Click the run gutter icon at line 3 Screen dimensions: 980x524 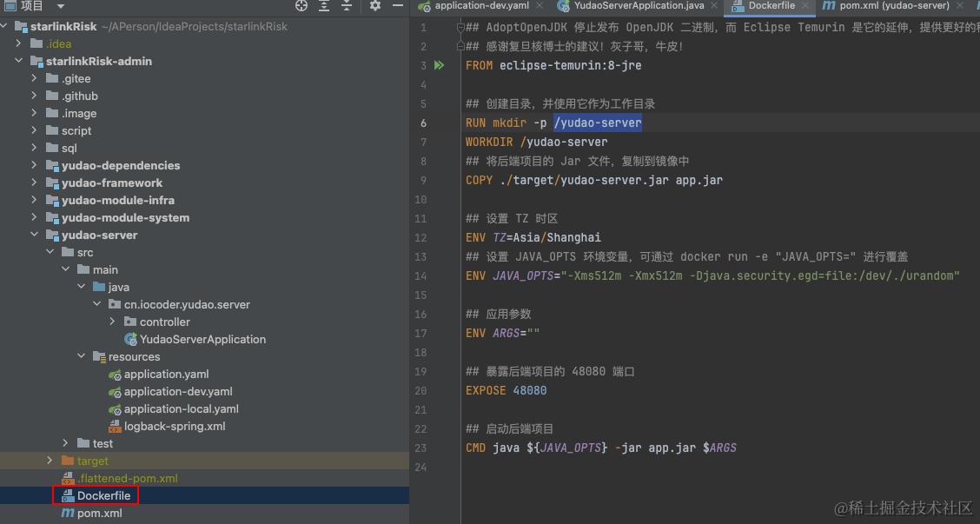(x=440, y=65)
